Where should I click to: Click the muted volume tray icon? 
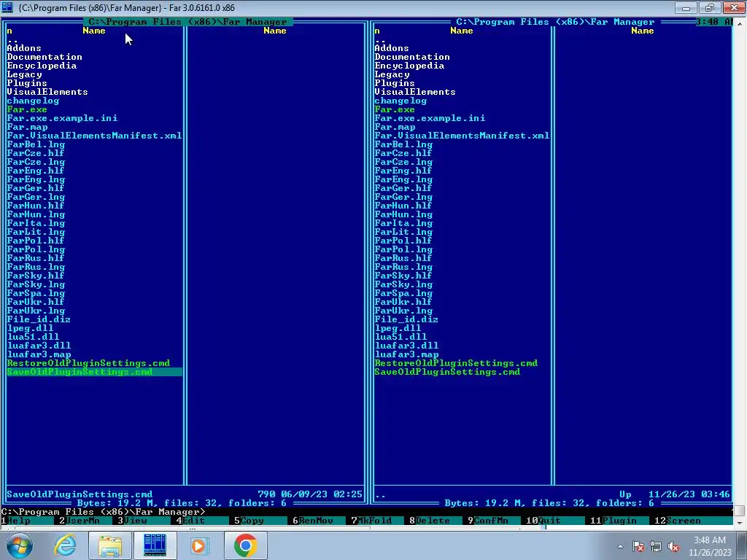pyautogui.click(x=673, y=546)
